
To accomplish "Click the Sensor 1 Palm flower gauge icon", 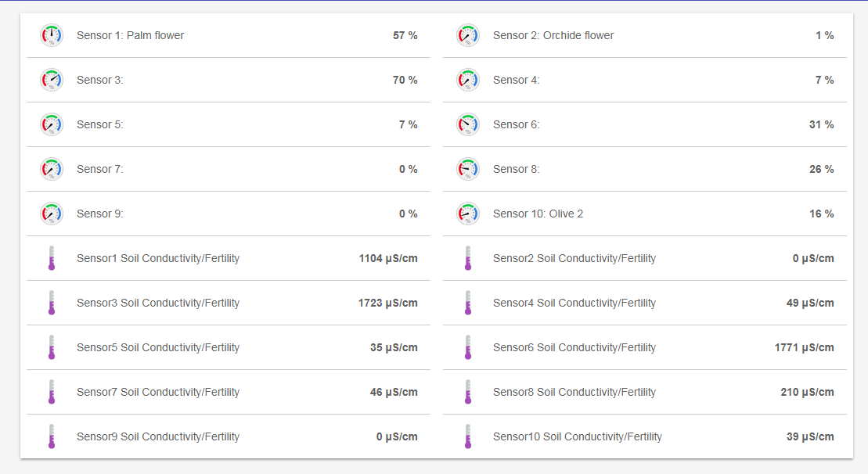I will coord(52,35).
